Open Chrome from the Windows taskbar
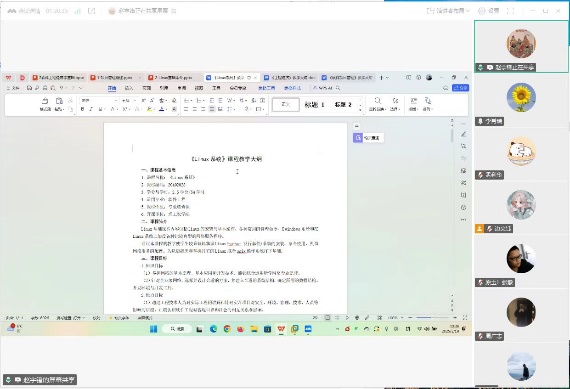The height and width of the screenshot is (389, 570). point(227,329)
